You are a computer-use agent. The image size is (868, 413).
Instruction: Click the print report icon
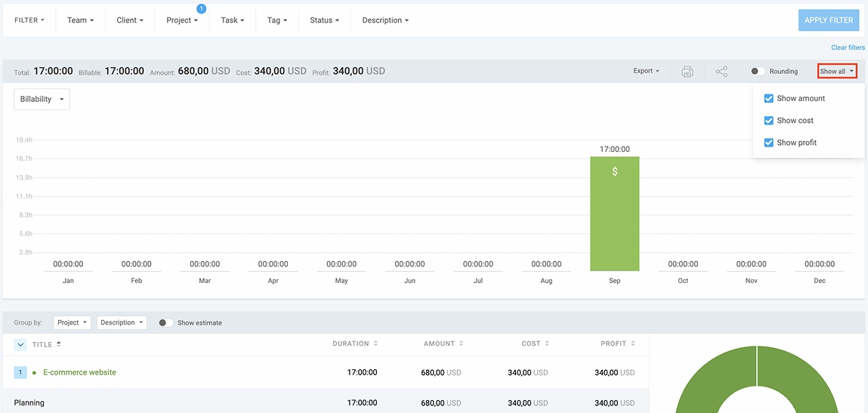pyautogui.click(x=687, y=72)
